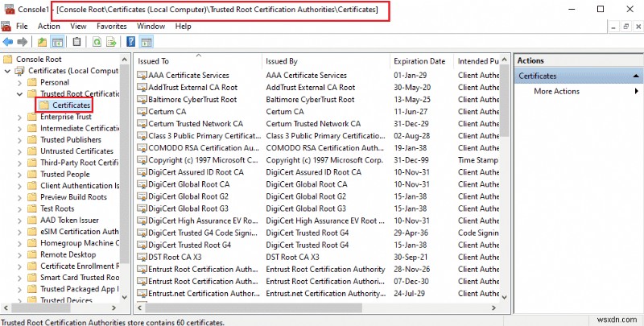Click the tree pane's horizontal scrollbar left arrow
This screenshot has height=326, width=644.
pos(6,307)
